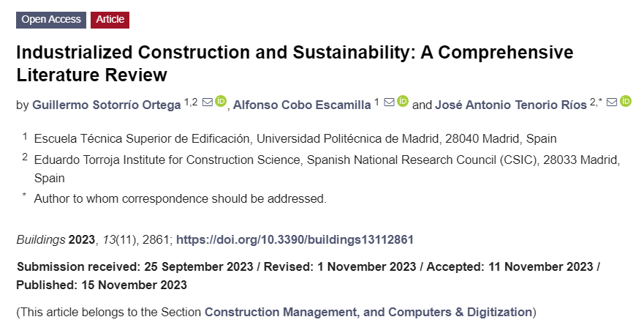This screenshot has height=325, width=644.
Task: Open José Antonio Tenorio Ríos author link
Action: tap(510, 105)
